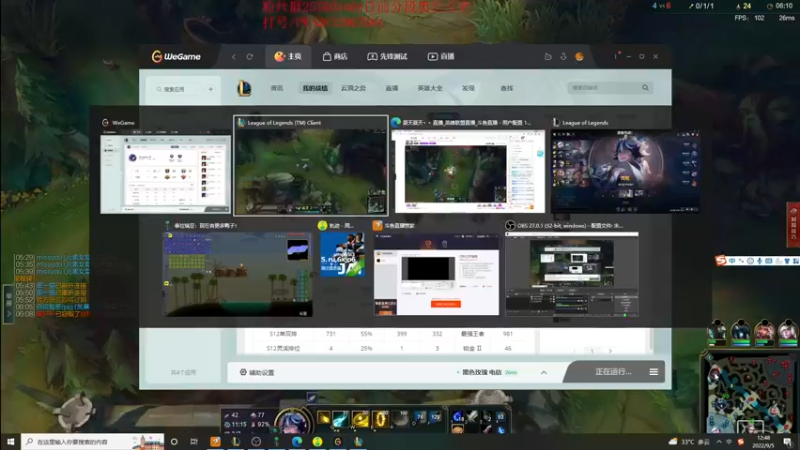Click the 正在运行 button

[x=613, y=372]
